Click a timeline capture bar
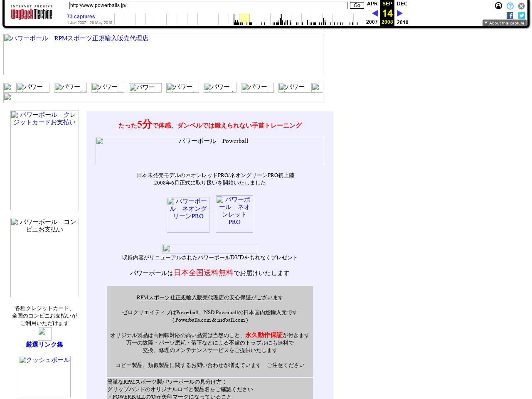The image size is (532, 399). tap(281, 18)
